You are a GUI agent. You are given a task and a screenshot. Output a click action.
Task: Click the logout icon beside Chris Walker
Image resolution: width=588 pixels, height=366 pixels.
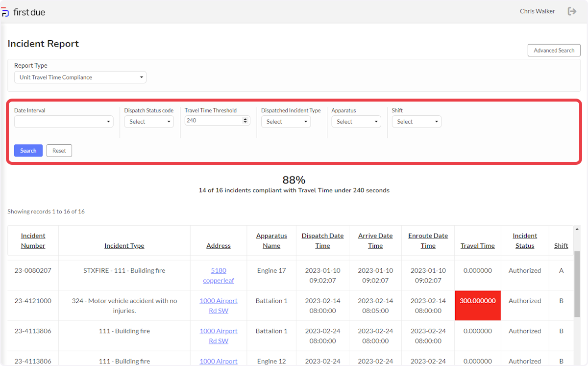pos(572,11)
